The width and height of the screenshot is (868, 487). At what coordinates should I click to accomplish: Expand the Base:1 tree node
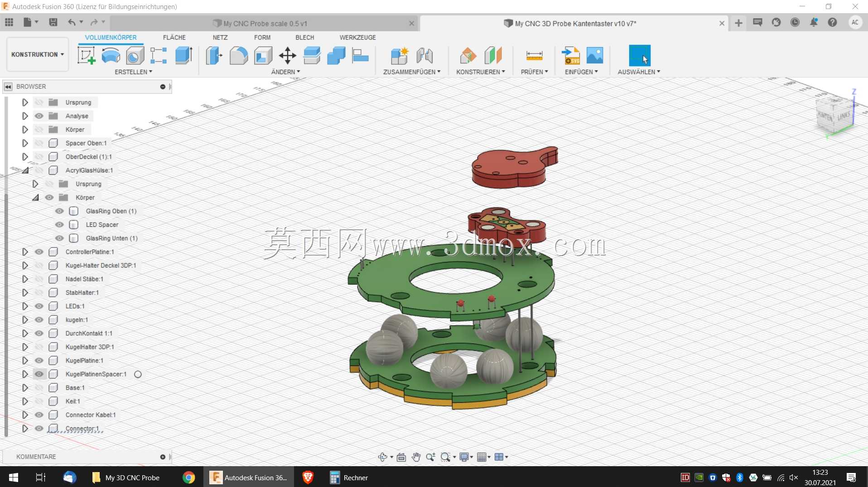point(25,387)
